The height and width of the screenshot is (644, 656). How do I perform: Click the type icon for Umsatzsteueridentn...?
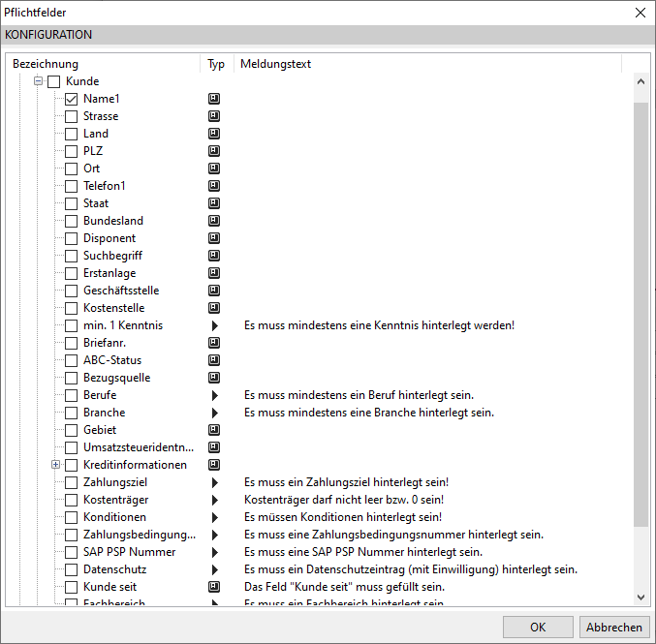click(214, 447)
